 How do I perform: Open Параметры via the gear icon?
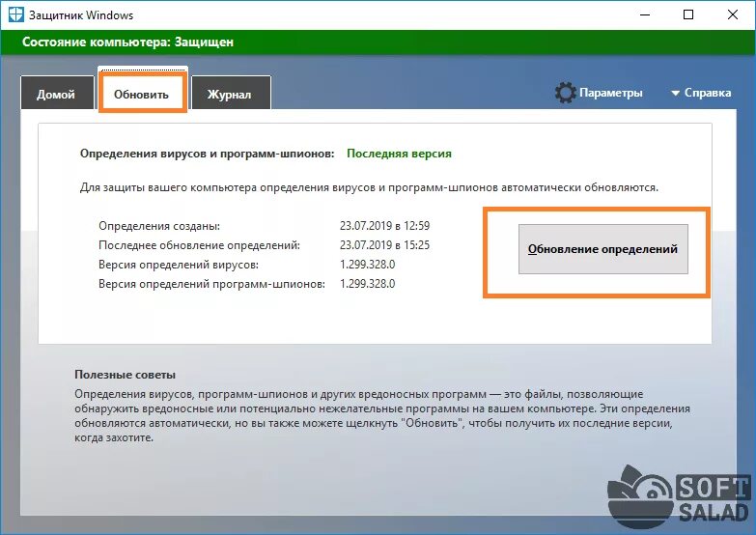click(x=565, y=93)
